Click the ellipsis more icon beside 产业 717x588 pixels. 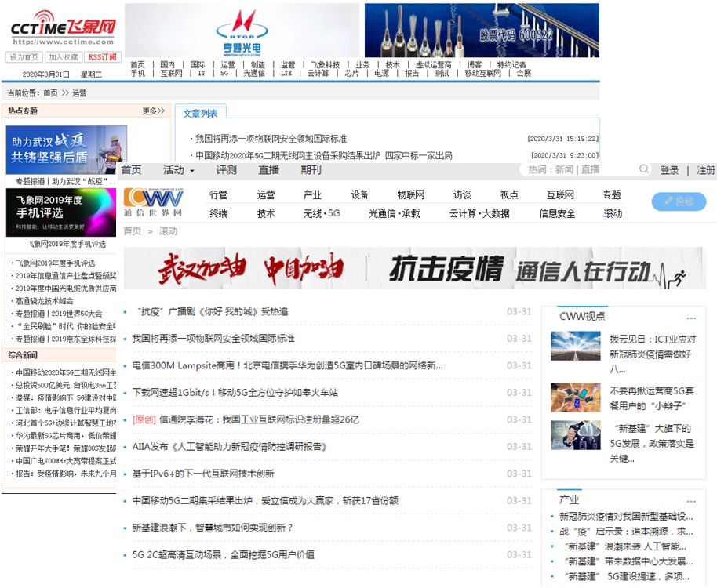tap(691, 501)
